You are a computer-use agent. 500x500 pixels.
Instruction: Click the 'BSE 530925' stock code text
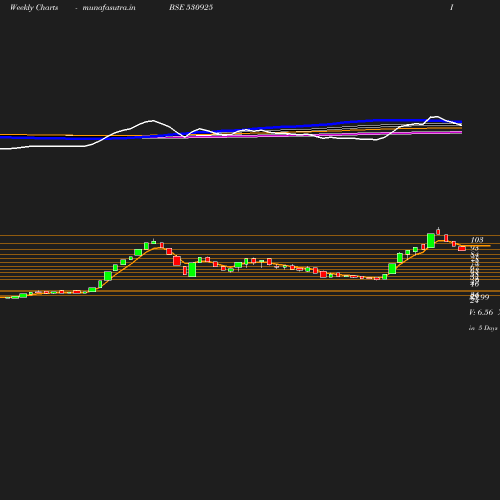pos(191,7)
